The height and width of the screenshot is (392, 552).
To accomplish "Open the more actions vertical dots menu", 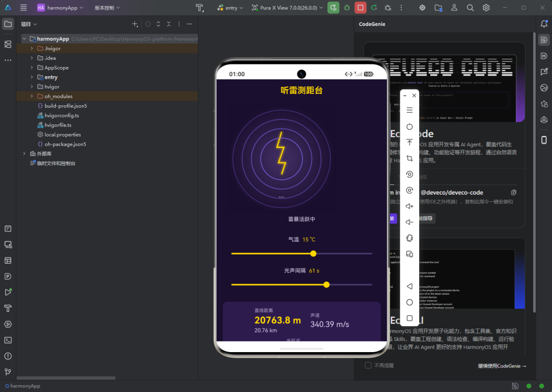I will pyautogui.click(x=401, y=7).
